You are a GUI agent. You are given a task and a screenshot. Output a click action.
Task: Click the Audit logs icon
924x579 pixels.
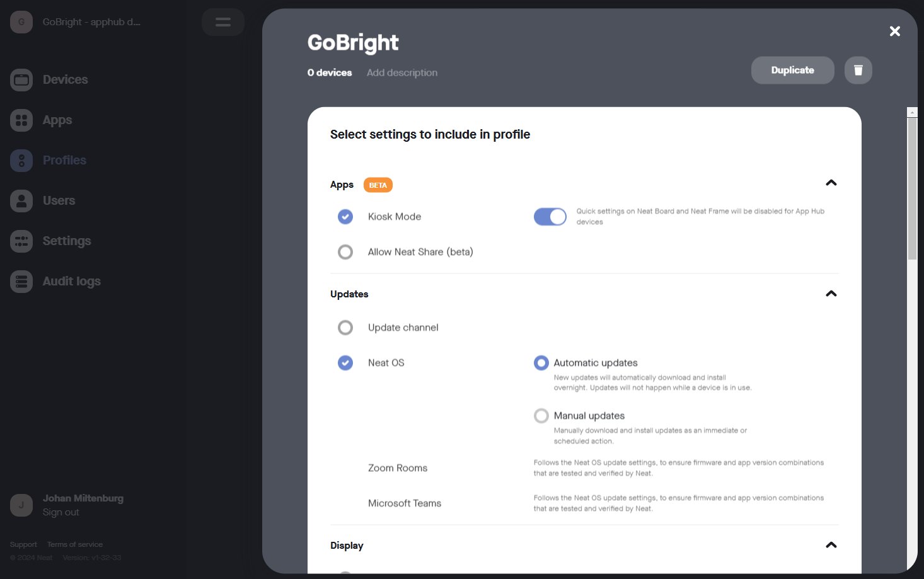tap(21, 282)
